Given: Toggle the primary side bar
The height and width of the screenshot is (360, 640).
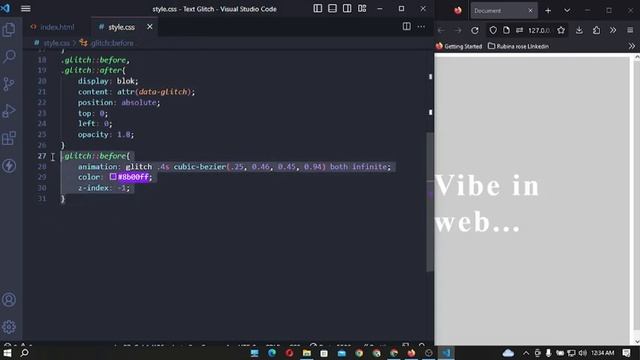Looking at the screenshot, I should [318, 9].
